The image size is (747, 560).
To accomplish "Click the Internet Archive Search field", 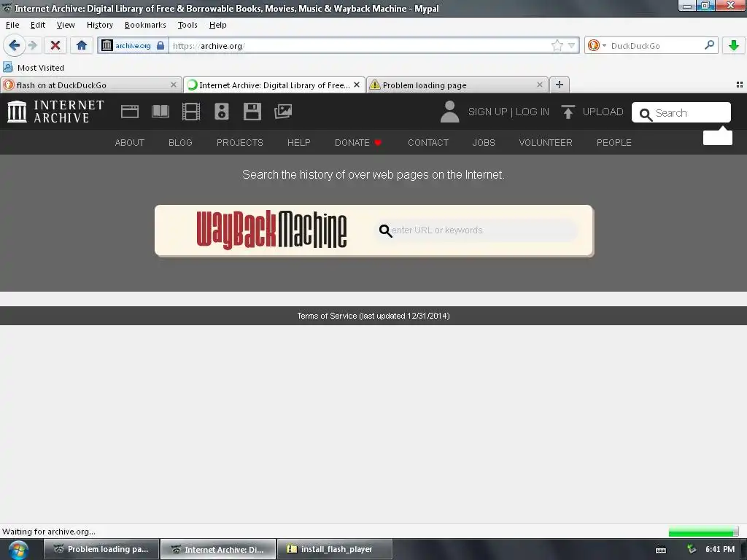I will [681, 113].
